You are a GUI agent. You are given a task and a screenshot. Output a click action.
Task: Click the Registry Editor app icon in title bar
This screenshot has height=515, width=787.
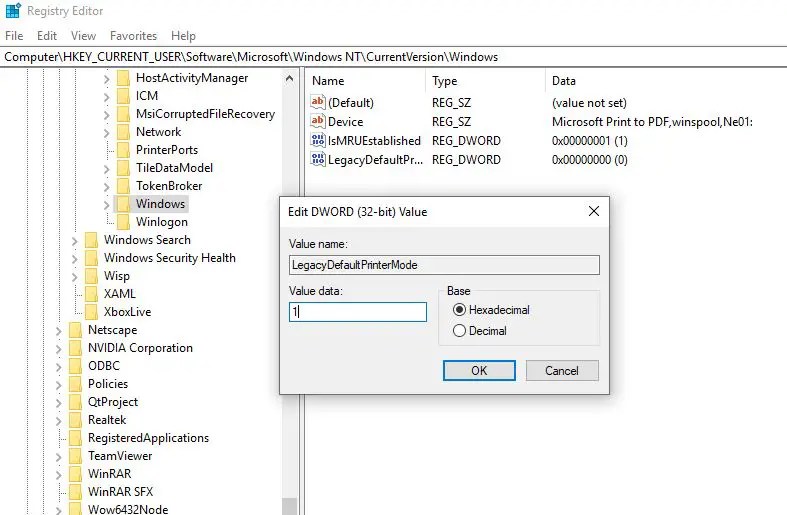tap(13, 10)
